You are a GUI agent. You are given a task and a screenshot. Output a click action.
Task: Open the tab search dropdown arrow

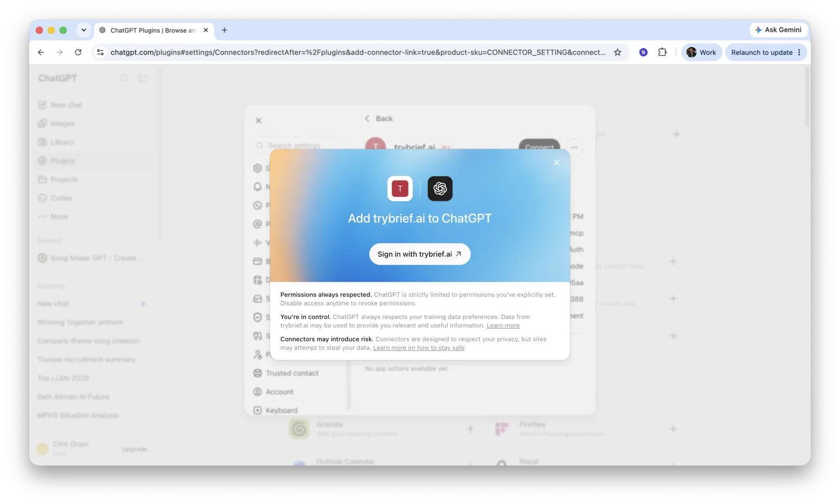click(x=83, y=30)
